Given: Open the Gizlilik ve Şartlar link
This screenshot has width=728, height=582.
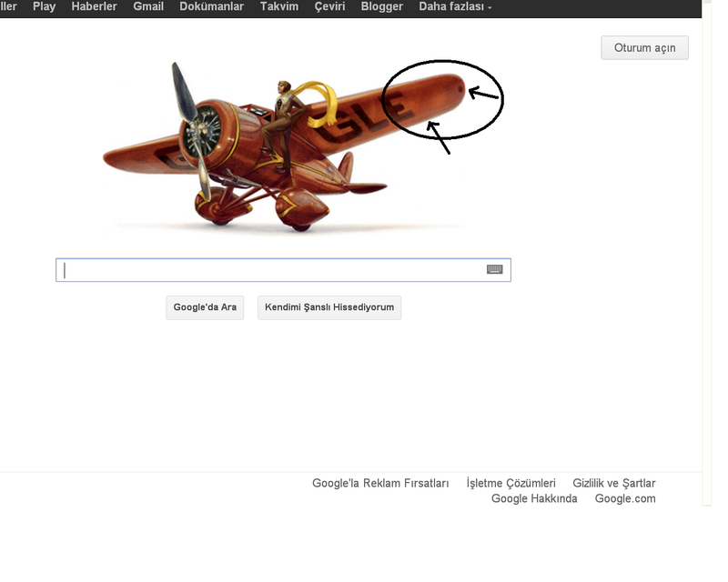Looking at the screenshot, I should (x=613, y=483).
